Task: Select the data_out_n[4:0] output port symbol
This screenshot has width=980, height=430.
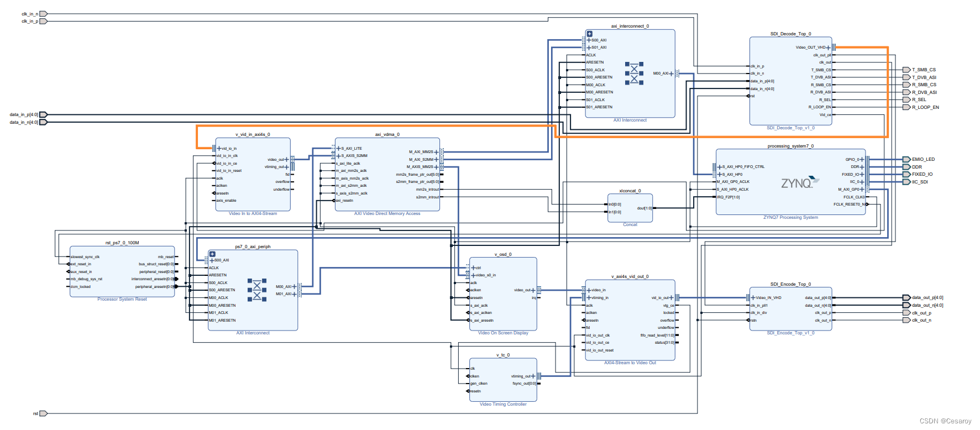Action: (x=906, y=305)
